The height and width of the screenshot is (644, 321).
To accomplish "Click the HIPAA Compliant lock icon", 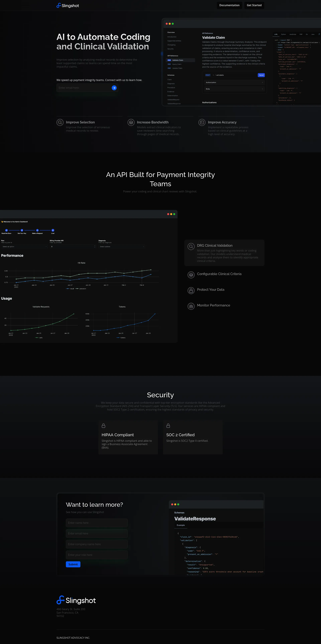I will 104,426.
